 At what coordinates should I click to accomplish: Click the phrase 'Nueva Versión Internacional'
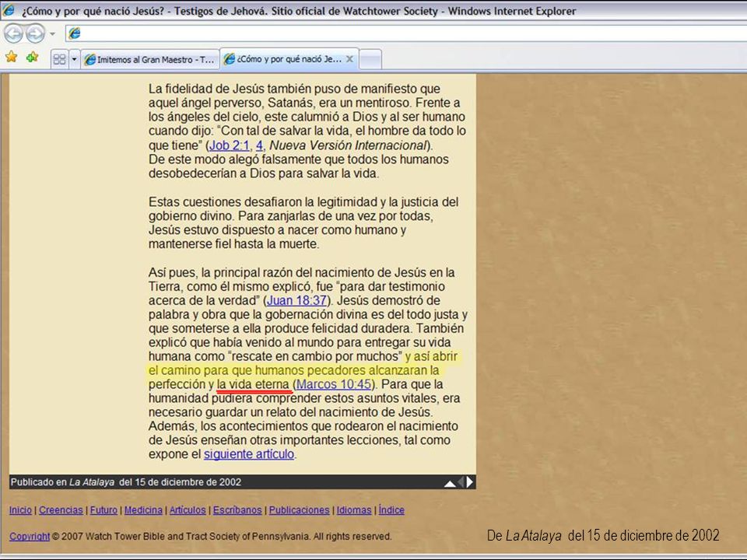[x=348, y=145]
